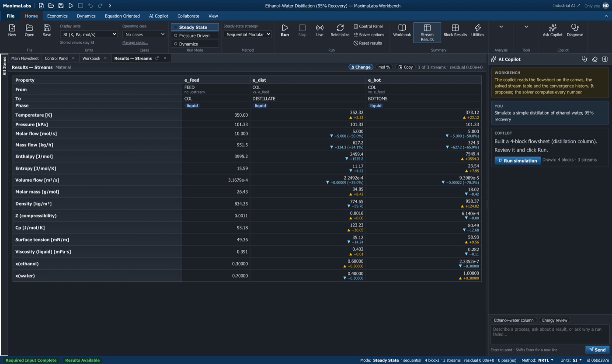
Task: Open the Equation Oriented ribbon tab
Action: 122,16
